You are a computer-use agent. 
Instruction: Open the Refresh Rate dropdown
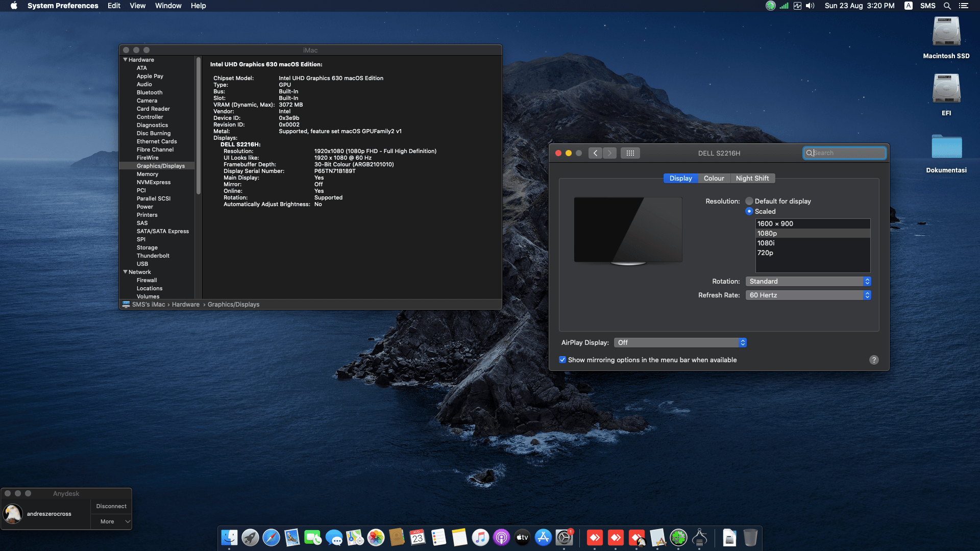click(x=808, y=295)
